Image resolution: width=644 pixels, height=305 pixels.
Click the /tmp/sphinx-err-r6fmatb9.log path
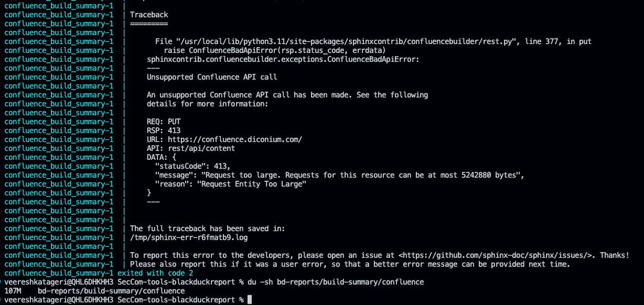189,237
